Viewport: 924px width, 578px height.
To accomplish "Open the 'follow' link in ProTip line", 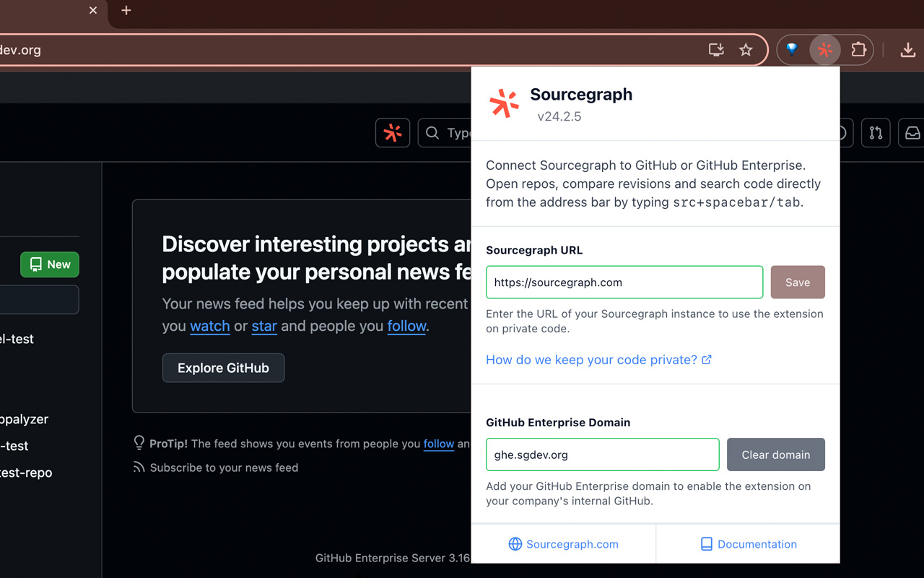I will [439, 444].
